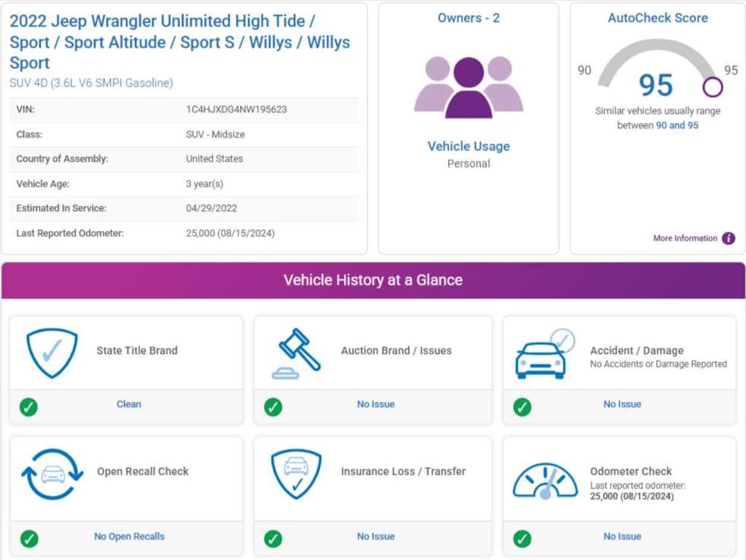Click the United States assembly value
This screenshot has width=746, height=560.
point(215,159)
